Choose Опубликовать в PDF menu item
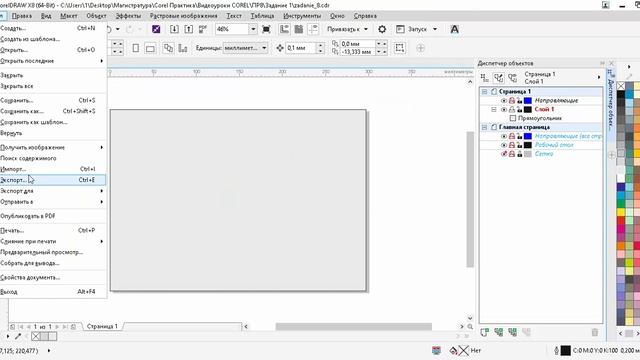The height and width of the screenshot is (360, 640). (x=53, y=216)
